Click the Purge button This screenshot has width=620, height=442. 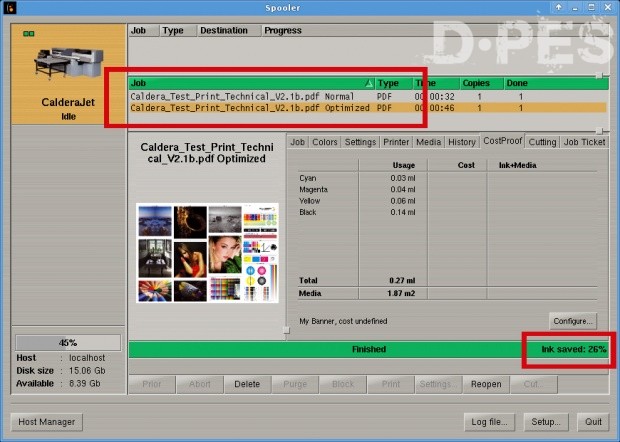tap(295, 384)
